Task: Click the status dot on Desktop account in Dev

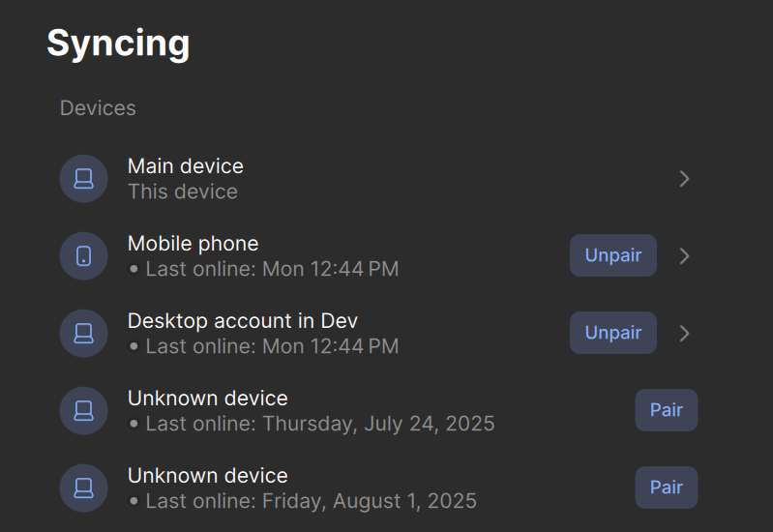Action: 134,346
